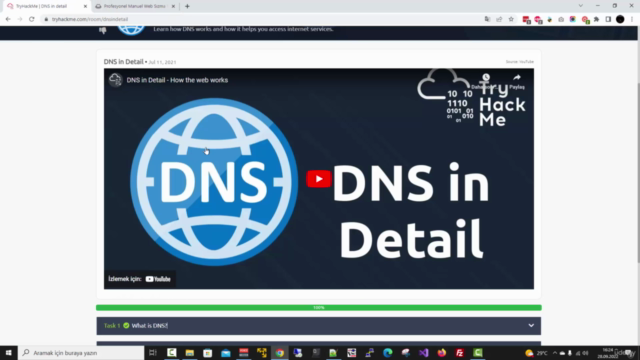Click the camera screenshot extension icon
Image resolution: width=640 pixels, height=360 pixels.
(561, 19)
